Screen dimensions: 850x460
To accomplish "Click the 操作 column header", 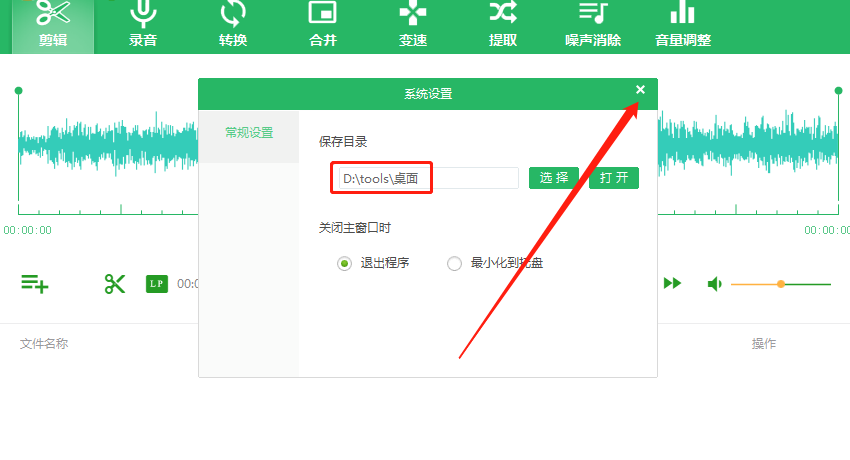I will coord(763,344).
